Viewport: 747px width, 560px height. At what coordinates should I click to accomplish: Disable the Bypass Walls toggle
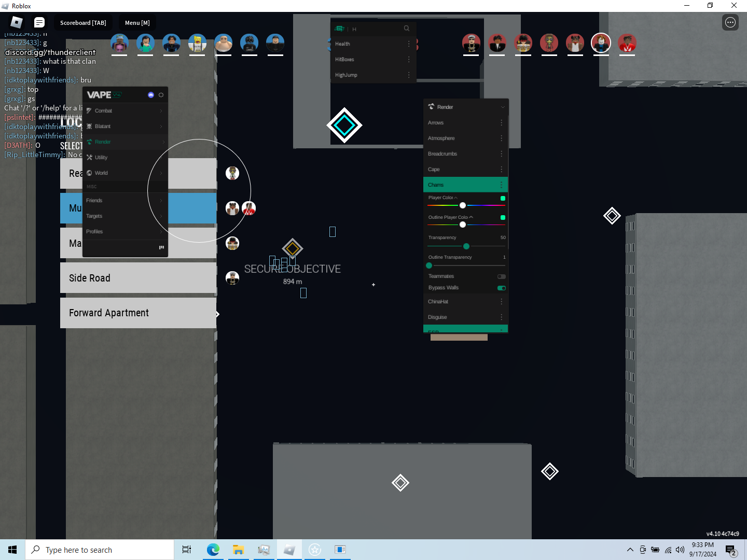(502, 288)
